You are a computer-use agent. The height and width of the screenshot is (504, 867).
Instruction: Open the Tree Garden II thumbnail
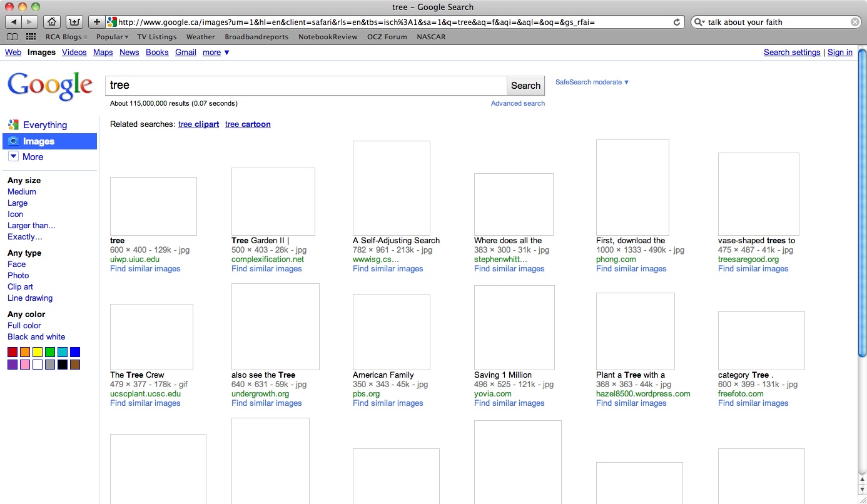coord(273,201)
